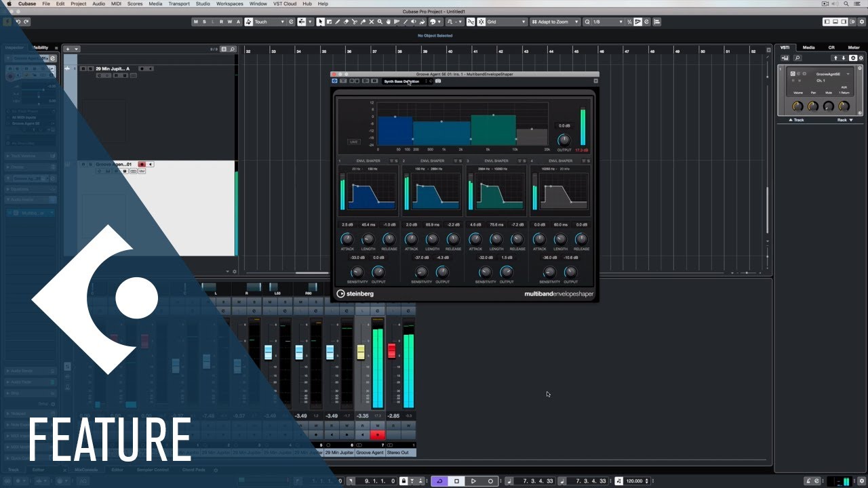Open the Transport menu
The image size is (868, 488).
pos(179,3)
